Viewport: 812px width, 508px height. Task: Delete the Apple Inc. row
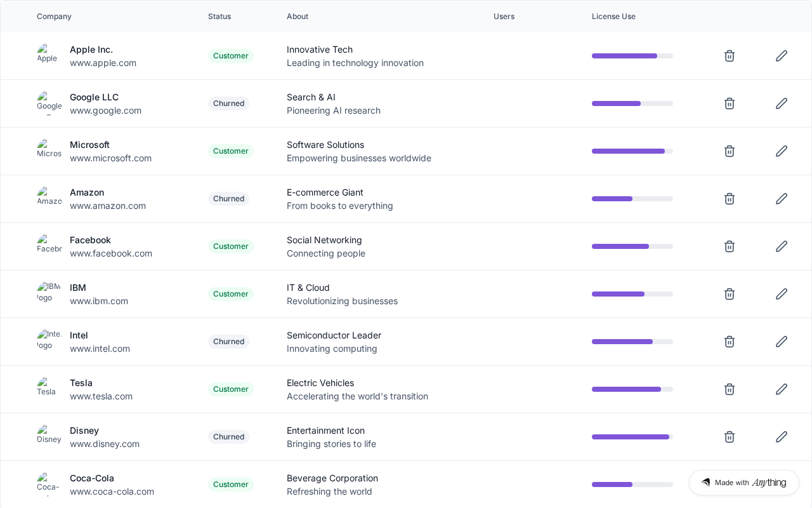point(730,56)
